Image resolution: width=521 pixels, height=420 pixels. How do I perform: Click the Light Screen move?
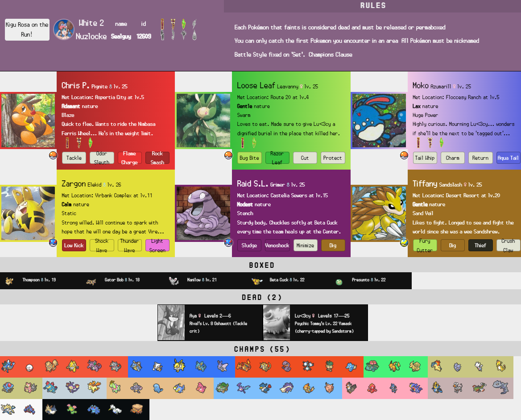157,245
